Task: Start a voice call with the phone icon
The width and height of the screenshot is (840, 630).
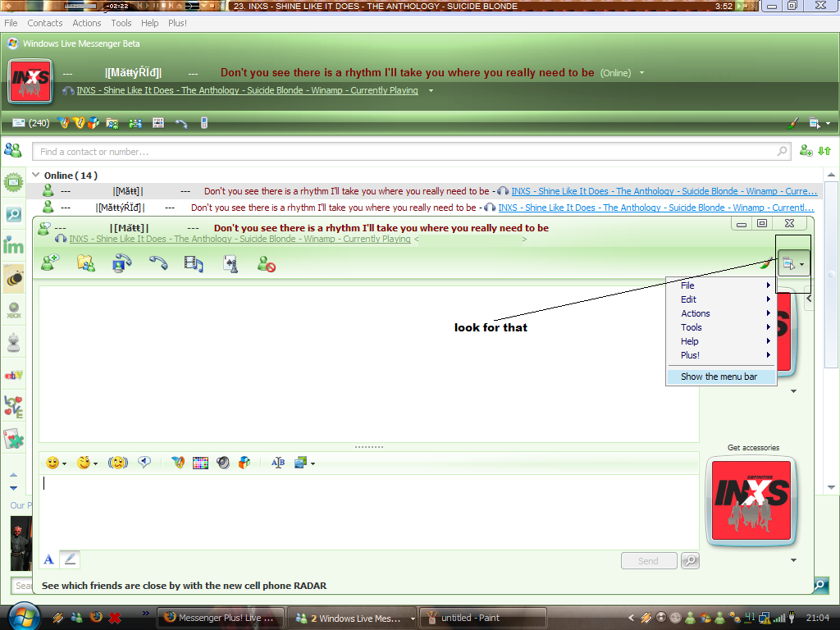Action: (x=157, y=263)
